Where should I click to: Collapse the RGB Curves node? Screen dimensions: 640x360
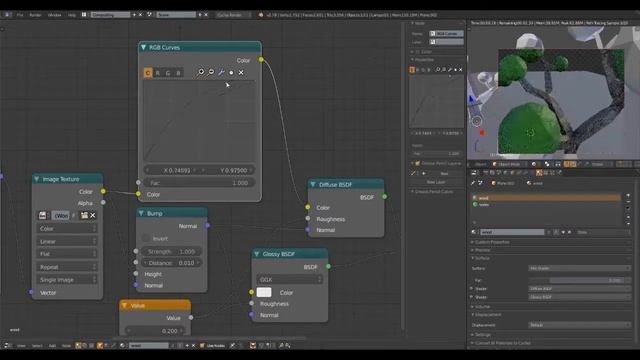coord(143,47)
